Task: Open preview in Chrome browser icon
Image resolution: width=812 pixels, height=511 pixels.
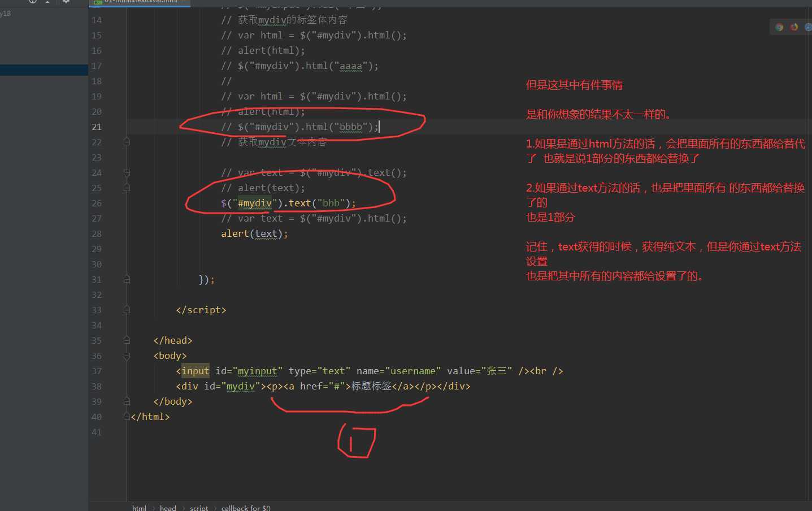Action: (779, 27)
